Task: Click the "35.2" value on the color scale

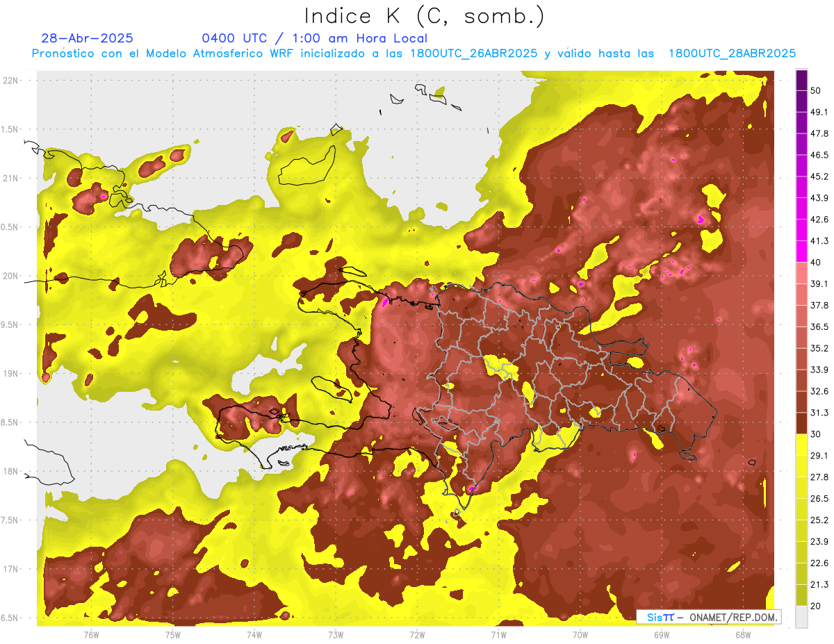Action: [x=819, y=348]
